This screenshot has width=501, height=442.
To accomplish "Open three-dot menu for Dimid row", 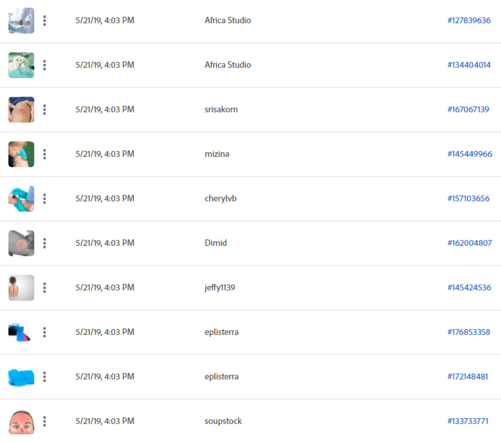I will pos(44,243).
